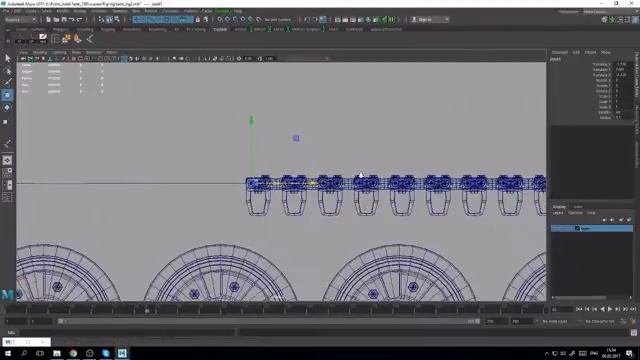Image resolution: width=640 pixels, height=360 pixels.
Task: Click the Redo arrow icon
Action: coord(79,20)
